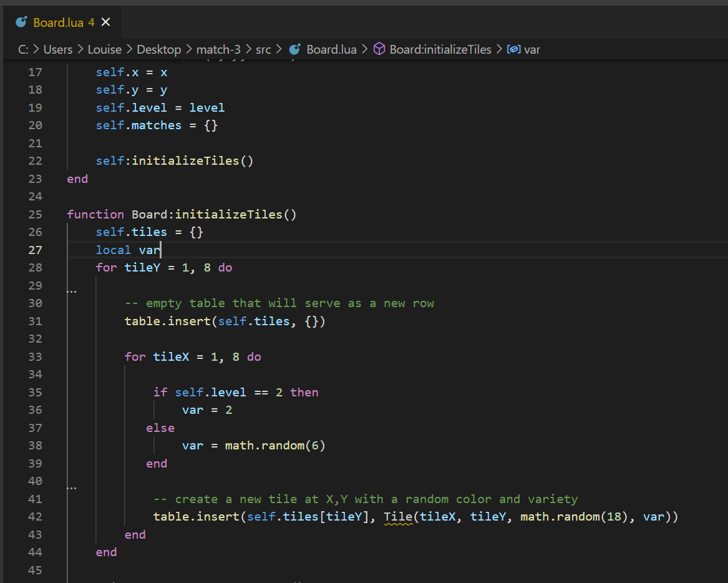Click 'var = math.random(6)'
728x583 pixels.
pos(253,446)
